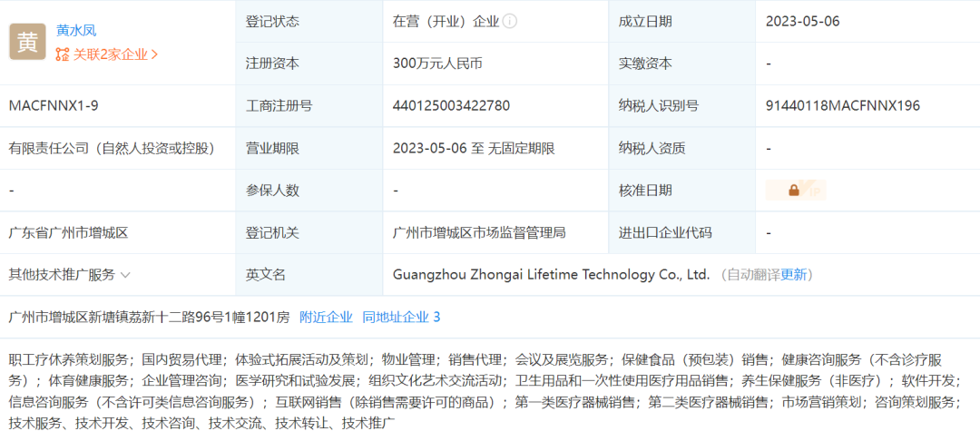Click the 登记状态 label cell
Viewport: 980px width, 441px height.
309,21
